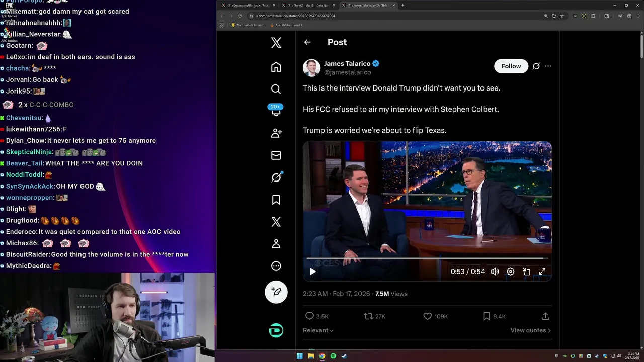Image resolution: width=644 pixels, height=362 pixels.
Task: Click the 7.5M Views count
Action: (x=391, y=294)
